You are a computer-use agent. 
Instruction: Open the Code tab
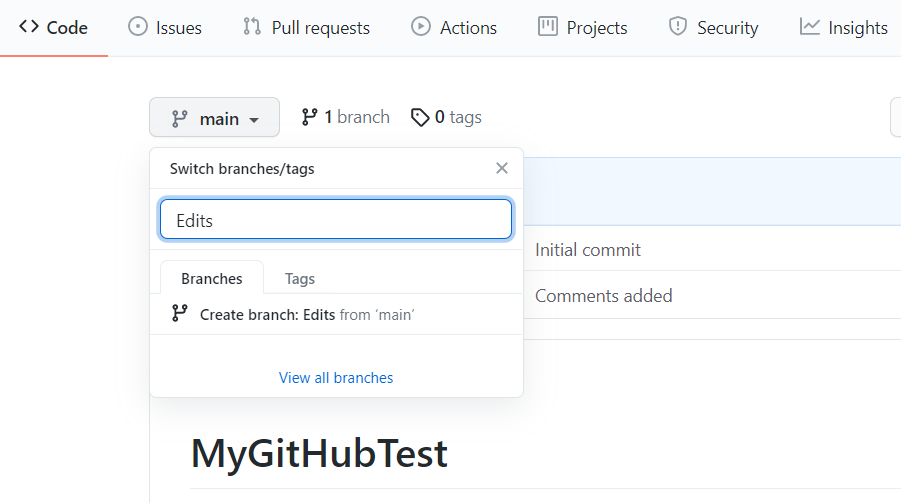(53, 28)
